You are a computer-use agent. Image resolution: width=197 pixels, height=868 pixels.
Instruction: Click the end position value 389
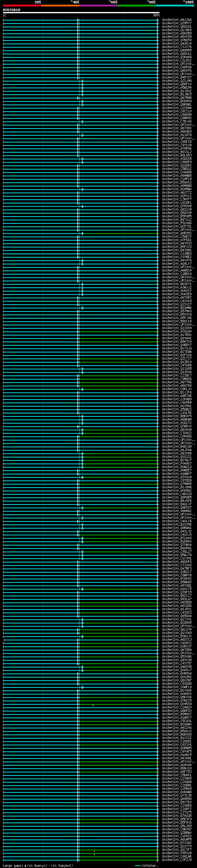[155, 15]
